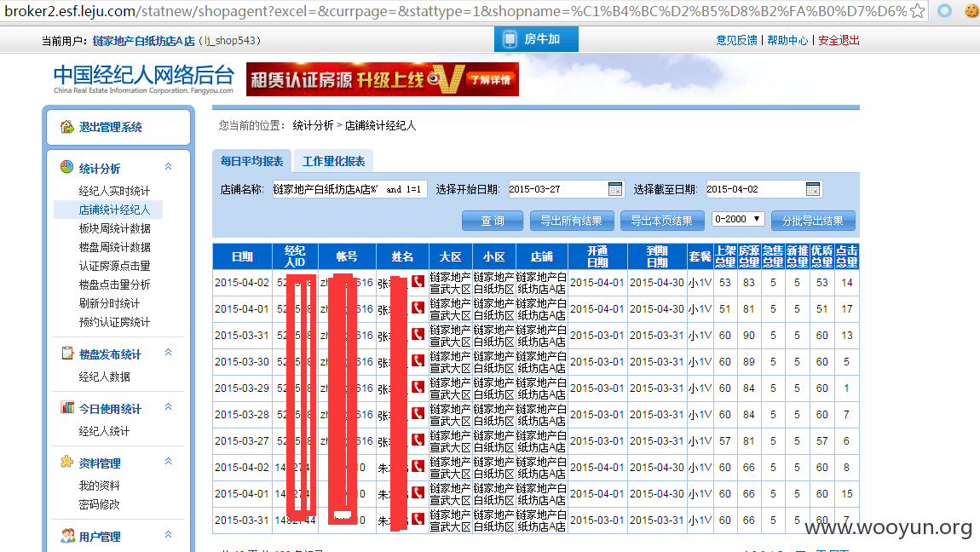Image resolution: width=980 pixels, height=552 pixels.
Task: Open 经纪人统计 sidebar item
Action: pyautogui.click(x=104, y=431)
